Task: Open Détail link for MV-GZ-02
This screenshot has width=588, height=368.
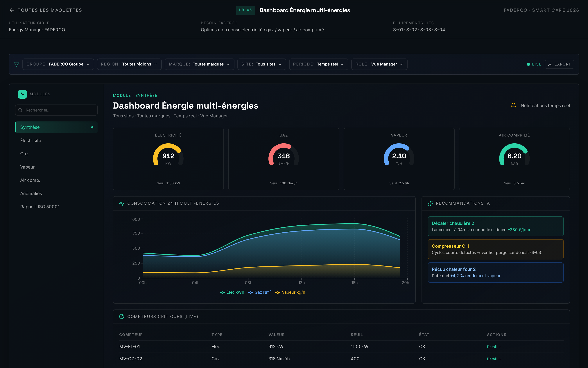Action: coord(494,359)
